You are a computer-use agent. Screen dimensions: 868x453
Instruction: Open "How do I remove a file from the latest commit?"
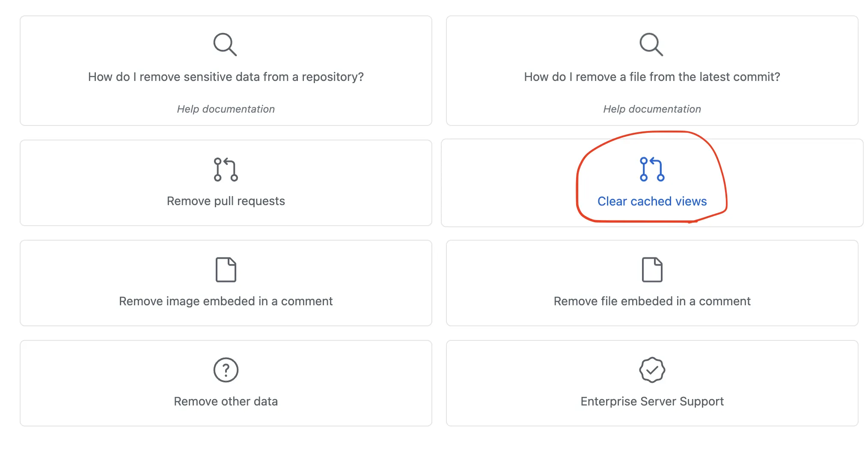point(652,77)
